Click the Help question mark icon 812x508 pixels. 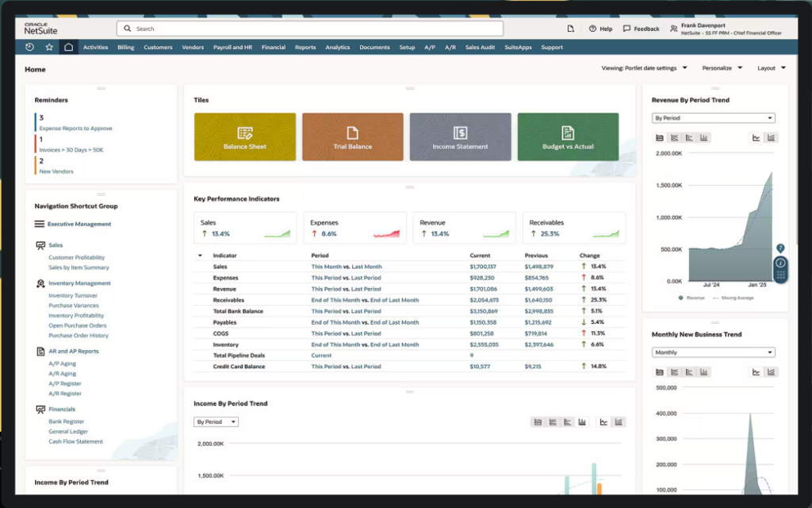[592, 29]
